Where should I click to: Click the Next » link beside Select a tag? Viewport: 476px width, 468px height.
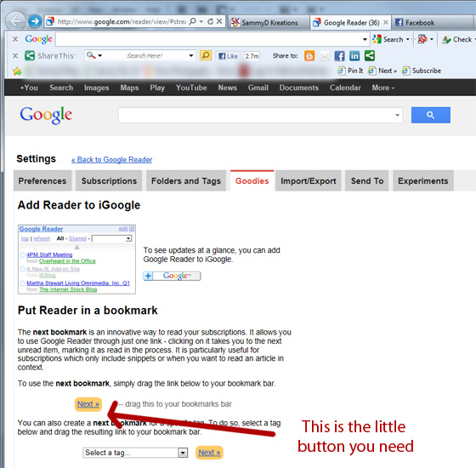pos(209,453)
